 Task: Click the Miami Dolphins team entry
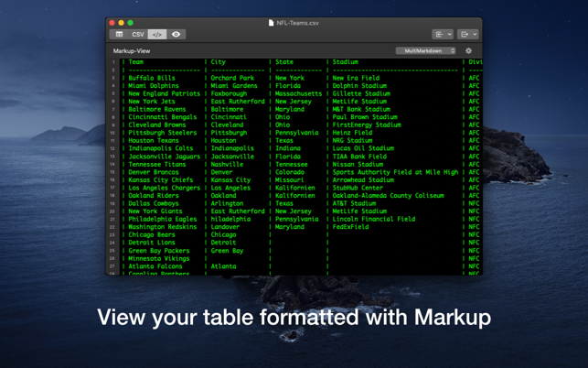tap(154, 86)
